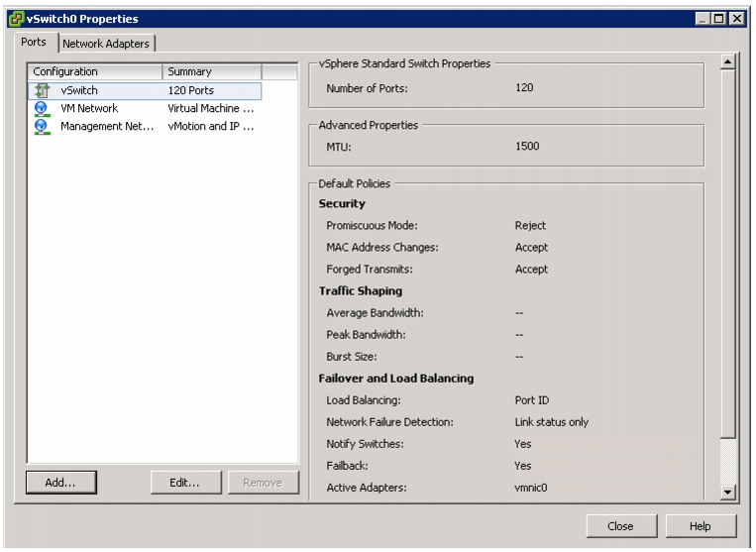Open the Network Adapters tab
Viewport: 756px width, 552px height.
click(x=106, y=44)
